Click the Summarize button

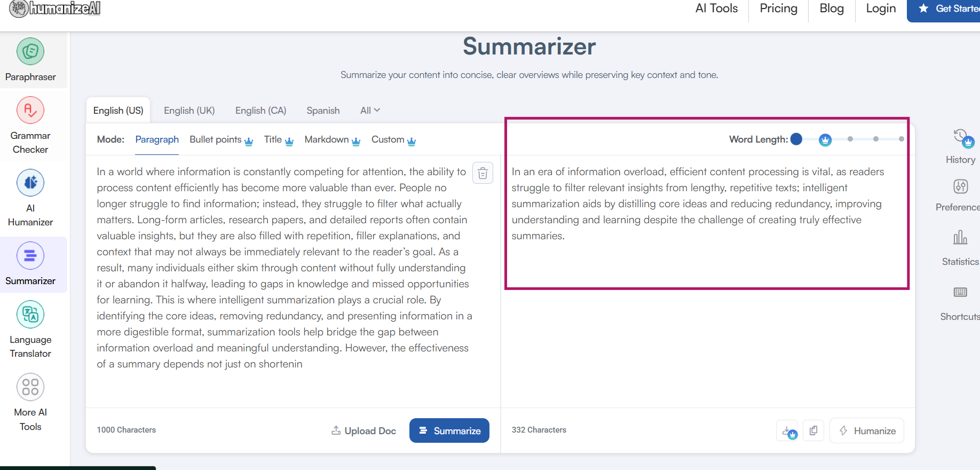pyautogui.click(x=449, y=430)
